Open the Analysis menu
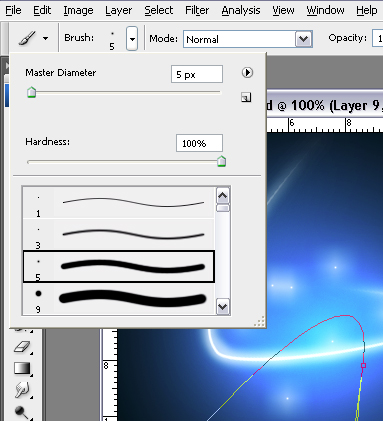Viewport: 383px width, 421px height. click(x=241, y=11)
